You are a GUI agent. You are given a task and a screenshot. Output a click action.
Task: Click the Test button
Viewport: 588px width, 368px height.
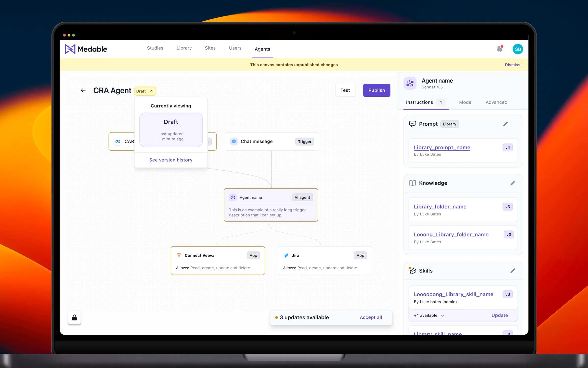pos(345,90)
